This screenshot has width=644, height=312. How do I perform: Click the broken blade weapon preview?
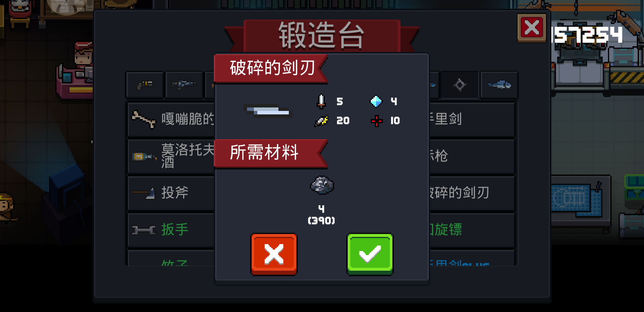pos(267,111)
